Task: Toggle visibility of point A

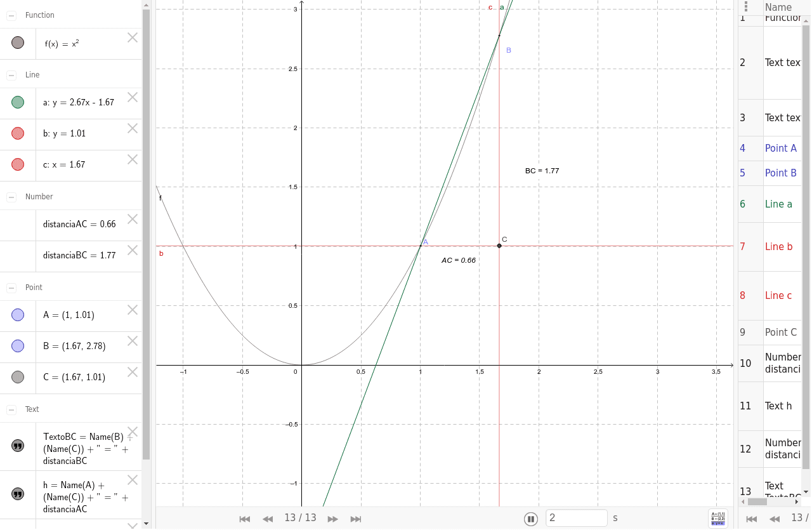Action: tap(18, 315)
